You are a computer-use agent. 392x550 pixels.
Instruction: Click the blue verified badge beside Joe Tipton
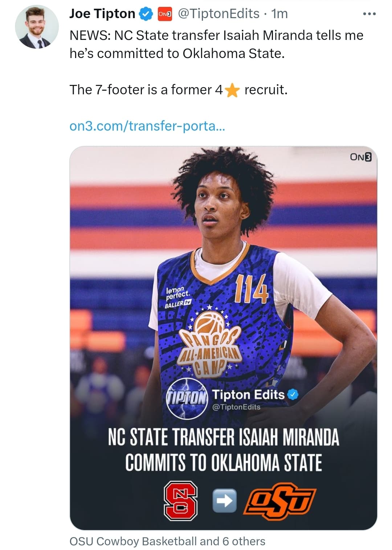(146, 14)
